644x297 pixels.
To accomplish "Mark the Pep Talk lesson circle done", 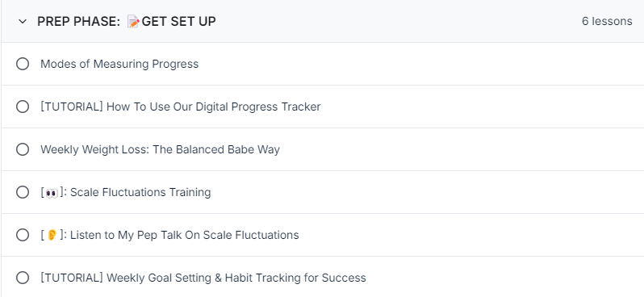I will pyautogui.click(x=23, y=235).
